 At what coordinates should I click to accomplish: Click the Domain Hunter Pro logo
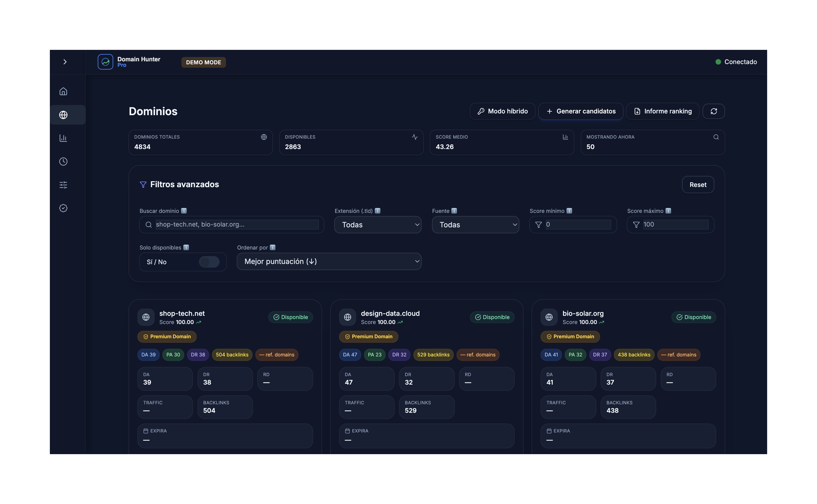(105, 62)
